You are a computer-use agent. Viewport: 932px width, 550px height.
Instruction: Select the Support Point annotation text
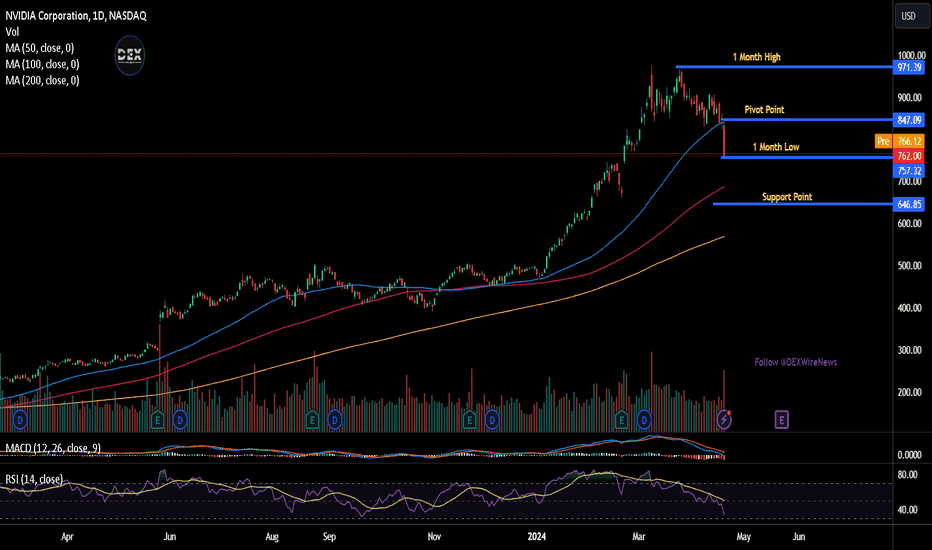click(x=787, y=197)
